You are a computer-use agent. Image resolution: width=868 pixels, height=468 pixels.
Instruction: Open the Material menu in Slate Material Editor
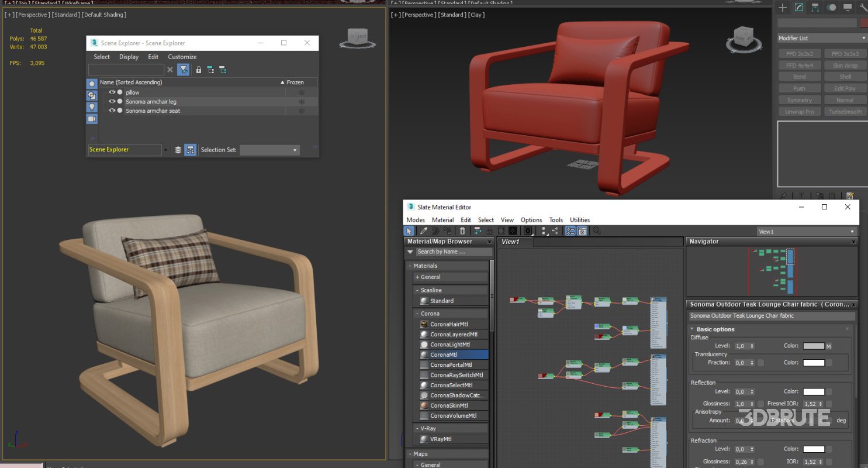[x=442, y=219]
